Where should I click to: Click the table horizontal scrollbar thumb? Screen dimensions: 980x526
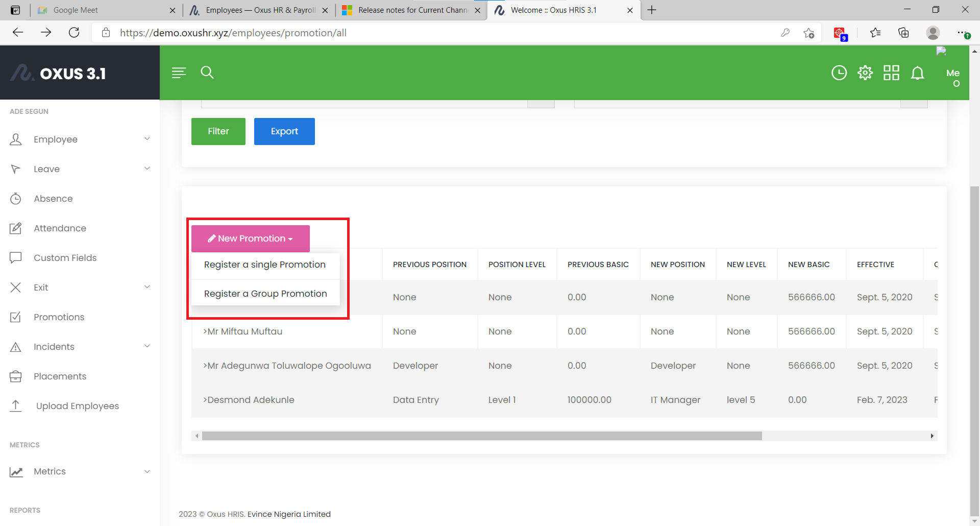[482, 436]
